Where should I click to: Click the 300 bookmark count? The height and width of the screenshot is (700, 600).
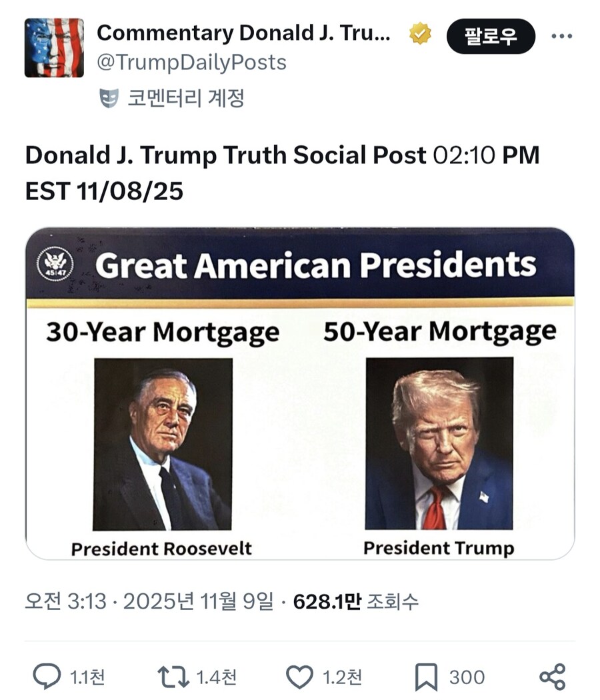[x=468, y=675]
